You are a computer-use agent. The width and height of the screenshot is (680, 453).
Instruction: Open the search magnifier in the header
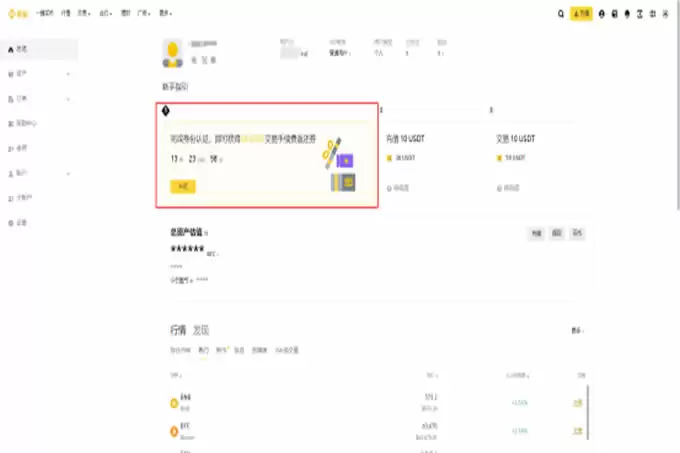click(561, 14)
